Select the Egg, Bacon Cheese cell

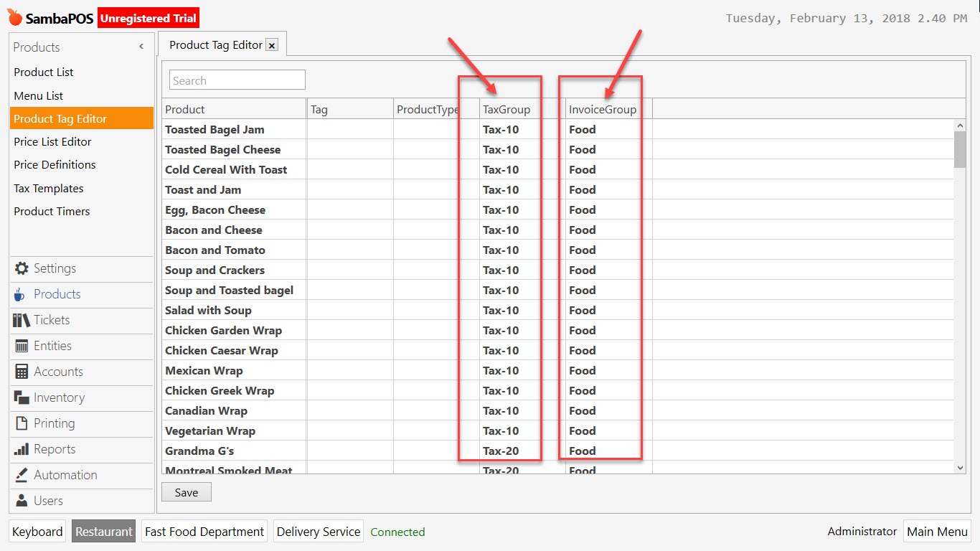tap(234, 209)
